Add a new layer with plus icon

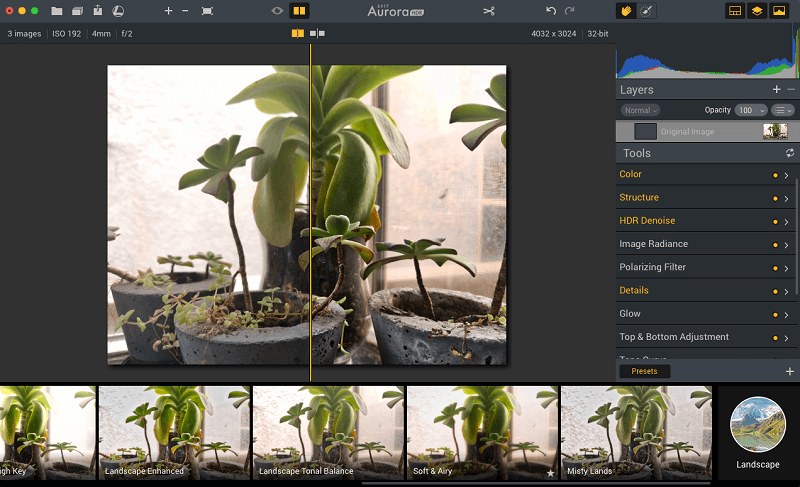coord(777,89)
